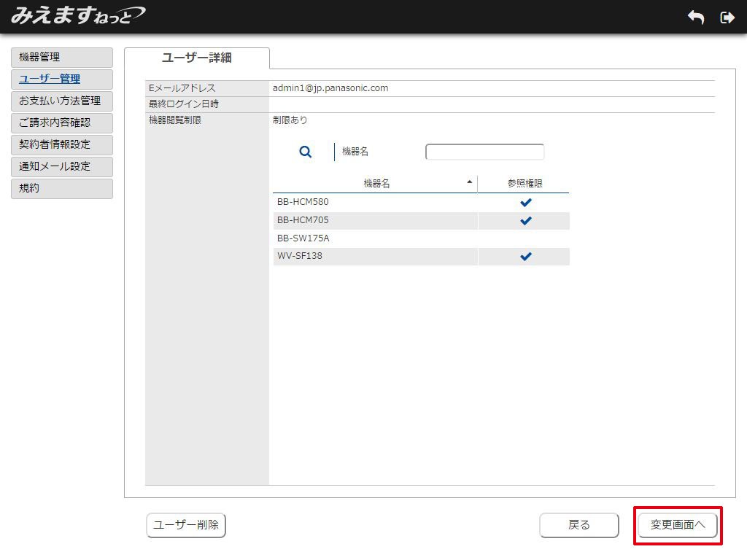Open 機器管理 in the sidebar

tap(62, 58)
